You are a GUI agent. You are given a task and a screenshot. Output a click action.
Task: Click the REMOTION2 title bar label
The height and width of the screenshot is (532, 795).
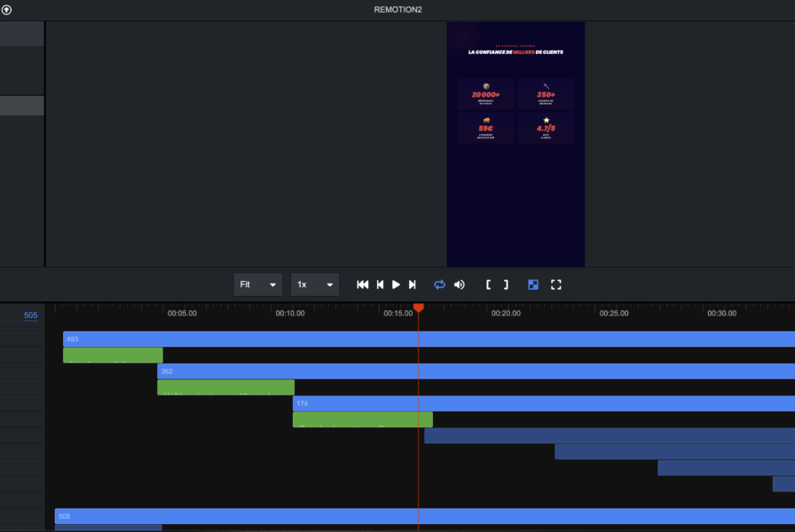coord(397,10)
